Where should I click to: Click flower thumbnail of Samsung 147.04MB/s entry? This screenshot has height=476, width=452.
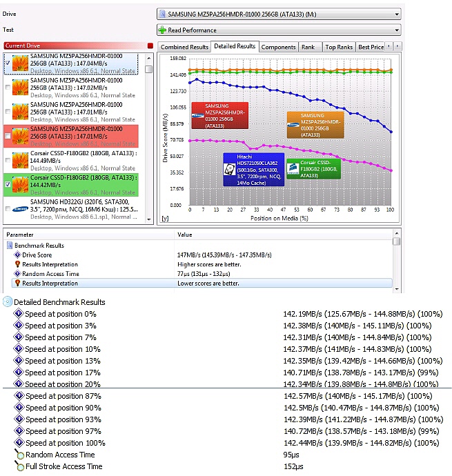click(x=20, y=63)
